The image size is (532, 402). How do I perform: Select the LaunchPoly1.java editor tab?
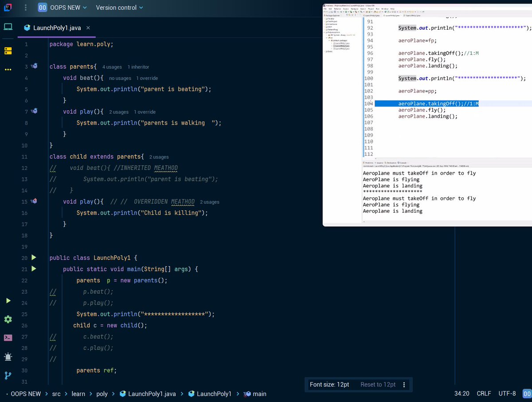[57, 27]
